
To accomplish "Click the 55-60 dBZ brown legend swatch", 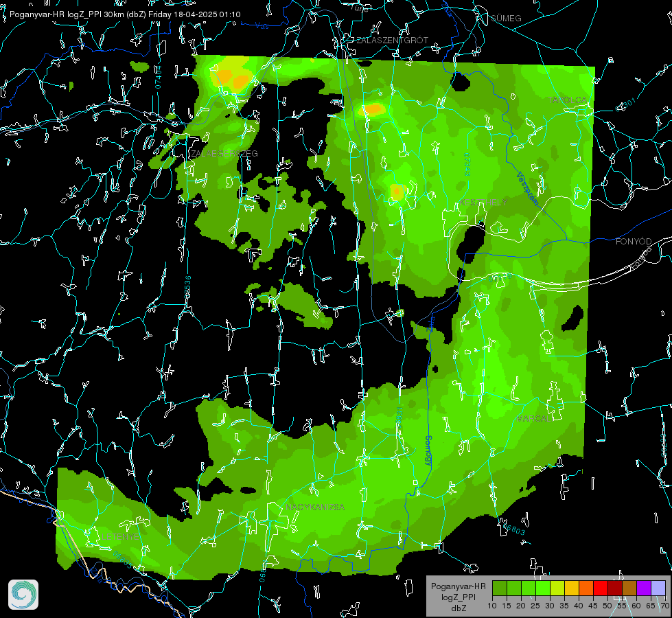I will coord(629,588).
